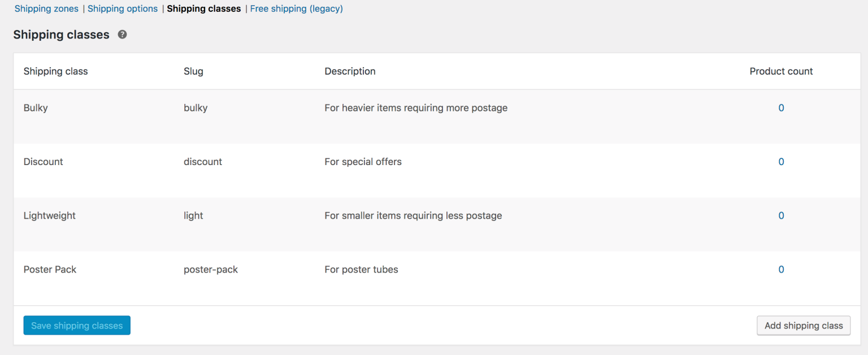Viewport: 868px width, 355px height.
Task: Click the poster-pack slug cell
Action: click(211, 270)
